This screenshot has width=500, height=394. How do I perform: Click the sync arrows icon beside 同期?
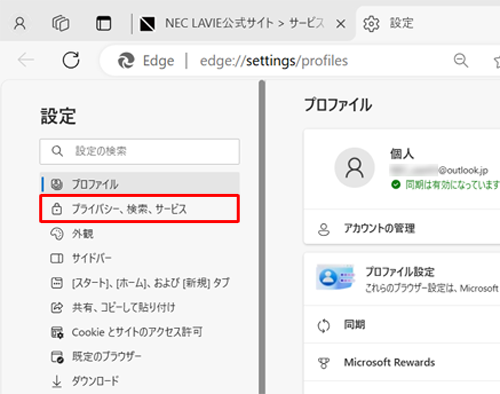tap(324, 326)
